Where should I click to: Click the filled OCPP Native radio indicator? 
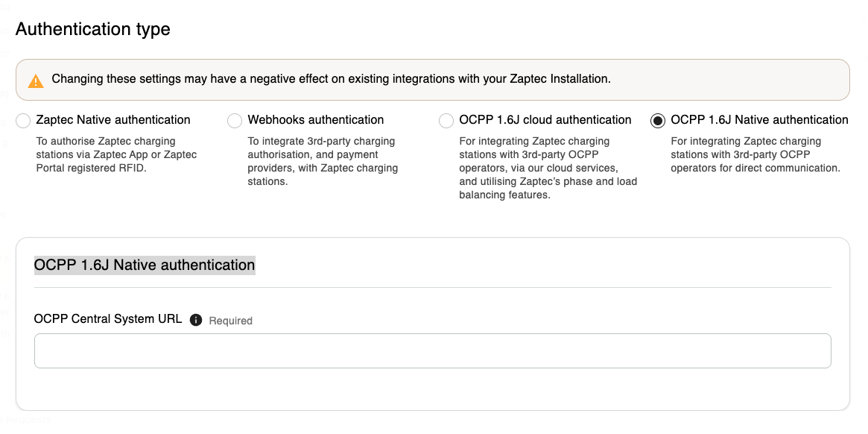click(657, 120)
